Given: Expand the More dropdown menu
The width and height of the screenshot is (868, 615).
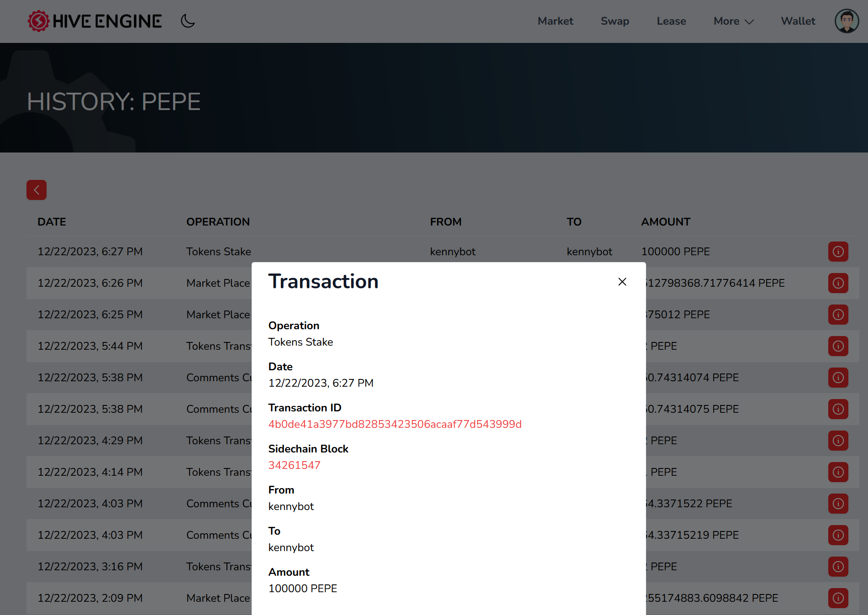Looking at the screenshot, I should click(733, 21).
